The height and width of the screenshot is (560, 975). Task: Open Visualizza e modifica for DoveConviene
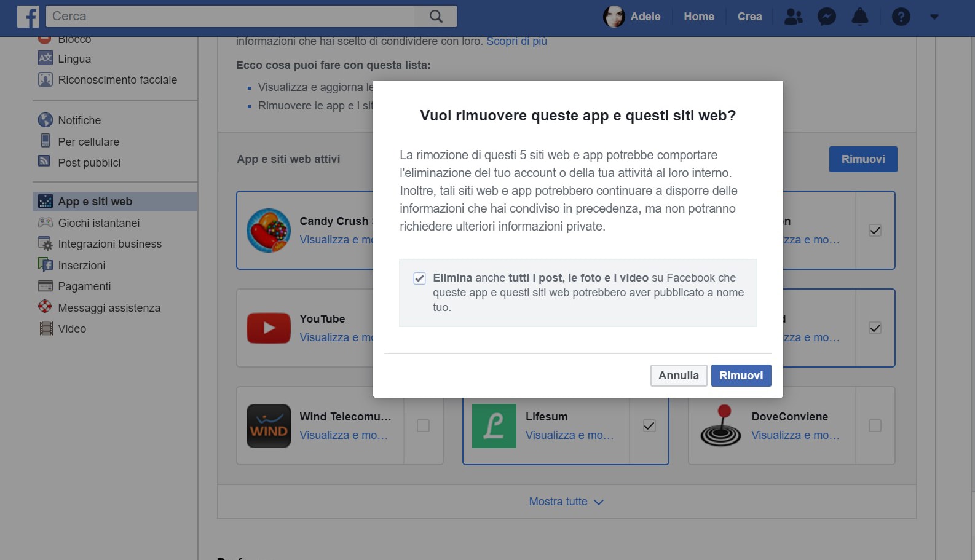[795, 435]
